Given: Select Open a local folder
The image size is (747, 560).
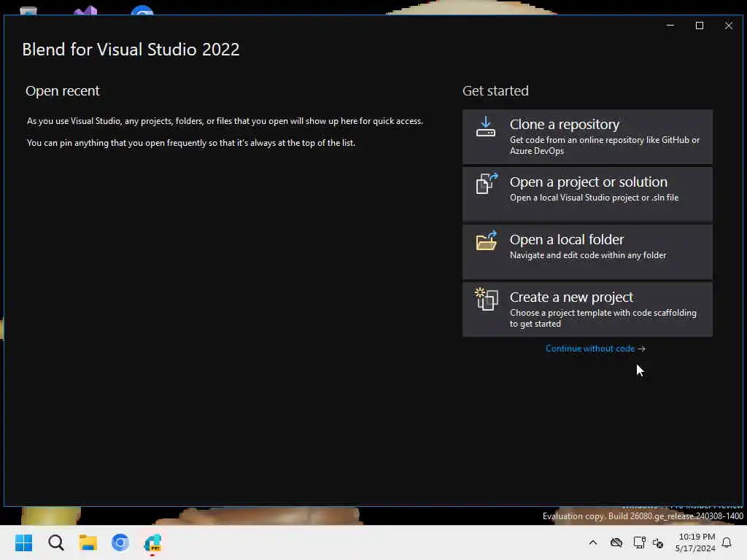Looking at the screenshot, I should pos(587,252).
